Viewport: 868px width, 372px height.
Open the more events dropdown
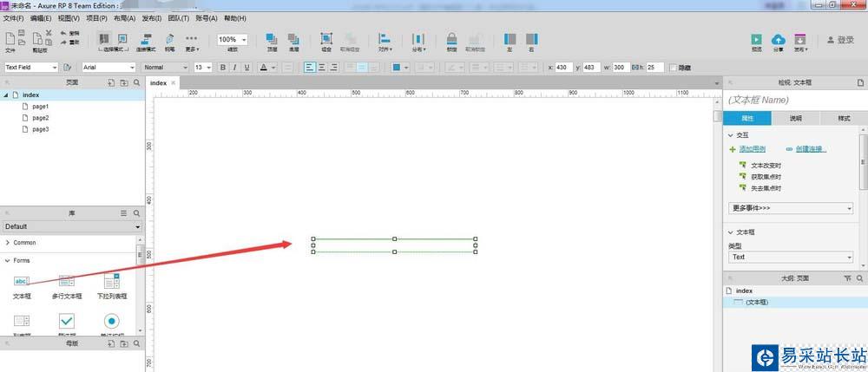point(791,208)
